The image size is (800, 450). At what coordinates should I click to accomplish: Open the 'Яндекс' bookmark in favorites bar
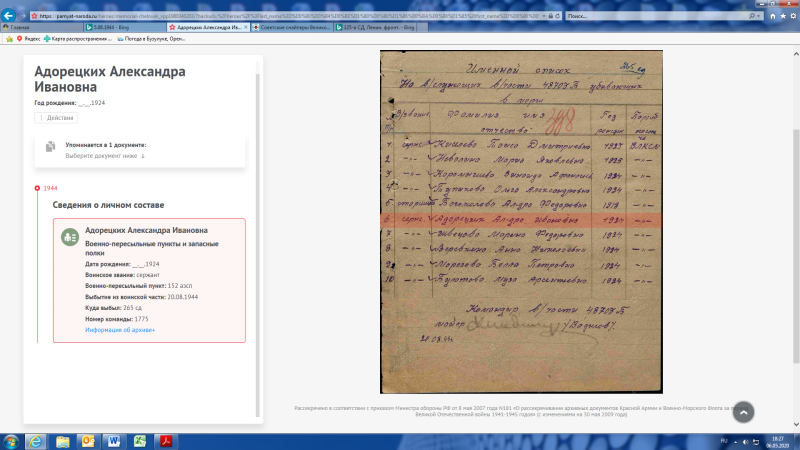(x=29, y=39)
